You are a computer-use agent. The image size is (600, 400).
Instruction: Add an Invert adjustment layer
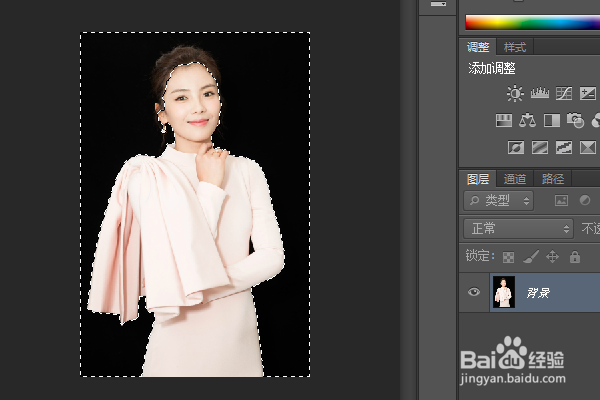point(516,147)
